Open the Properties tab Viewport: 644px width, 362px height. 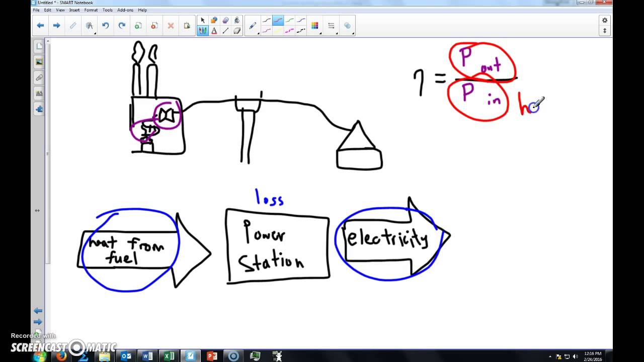pos(39,93)
